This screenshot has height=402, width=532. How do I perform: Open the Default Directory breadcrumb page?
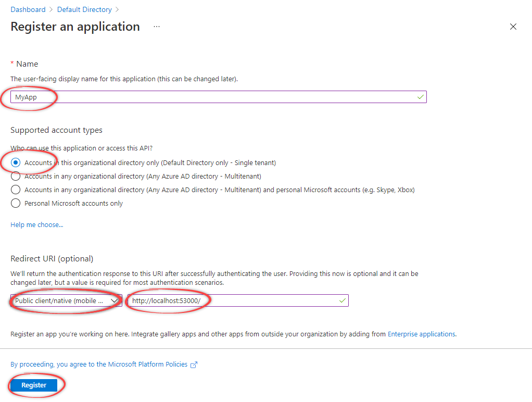[84, 9]
